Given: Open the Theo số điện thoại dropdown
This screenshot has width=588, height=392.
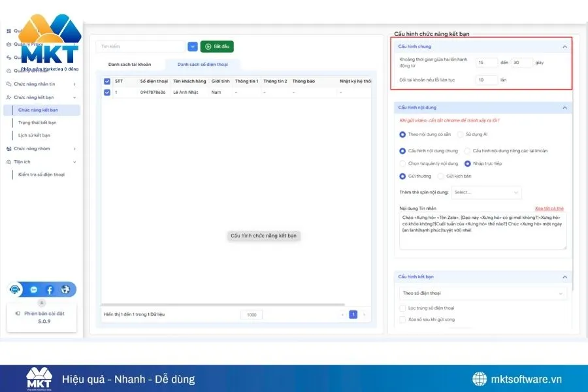Looking at the screenshot, I should (x=483, y=294).
